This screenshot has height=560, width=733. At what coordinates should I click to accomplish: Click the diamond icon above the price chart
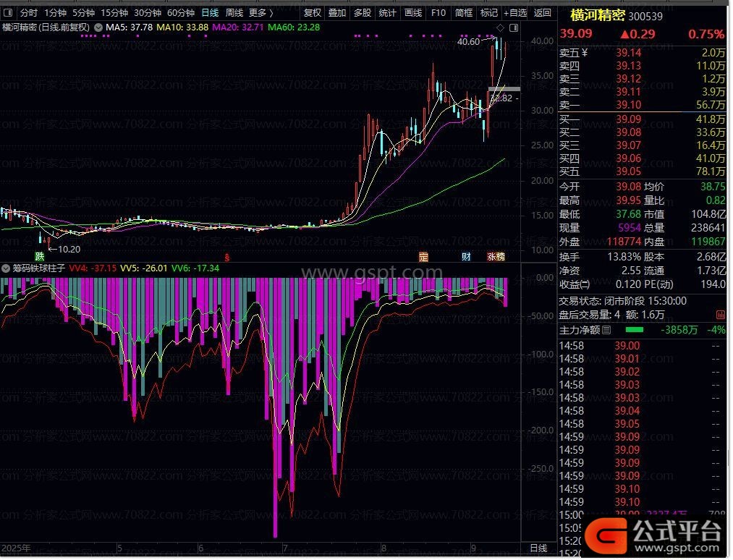click(x=500, y=27)
